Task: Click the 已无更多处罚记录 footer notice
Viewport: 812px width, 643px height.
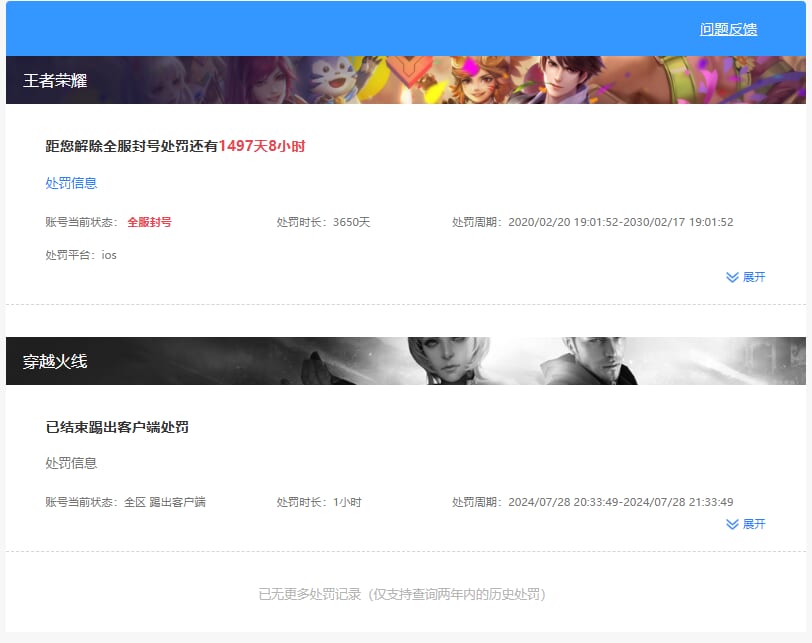Action: 402,594
